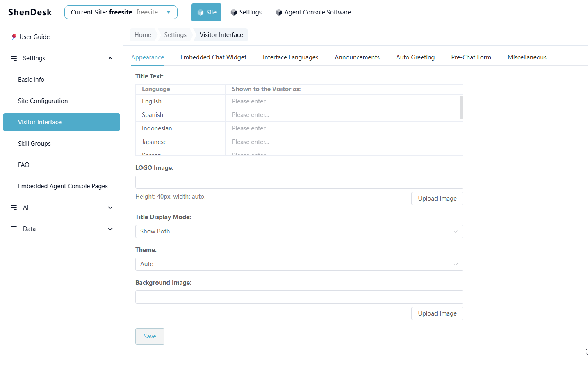The height and width of the screenshot is (375, 588).
Task: Collapse the Settings sidebar section chevron
Action: click(x=110, y=58)
